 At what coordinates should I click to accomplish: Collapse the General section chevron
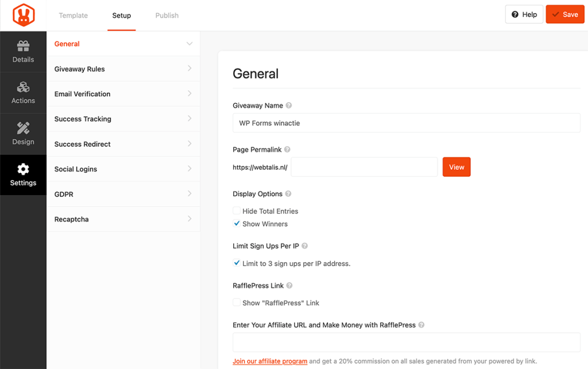[x=189, y=44]
